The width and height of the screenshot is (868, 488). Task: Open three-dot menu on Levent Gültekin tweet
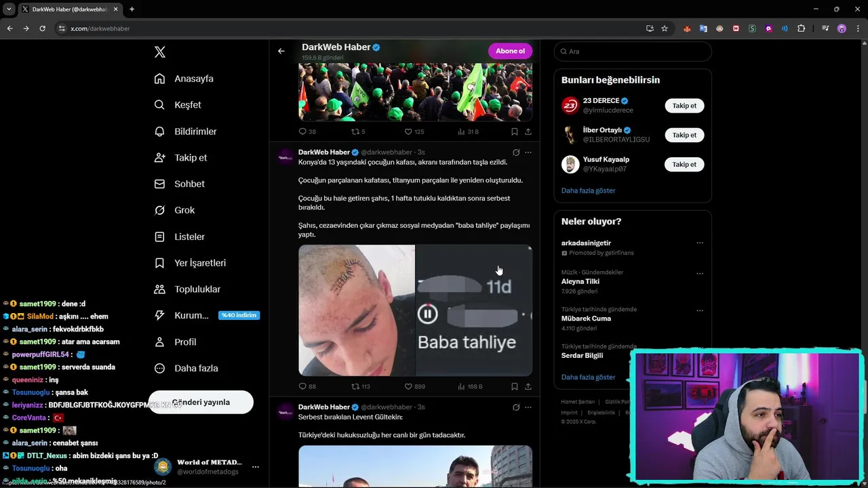click(528, 407)
